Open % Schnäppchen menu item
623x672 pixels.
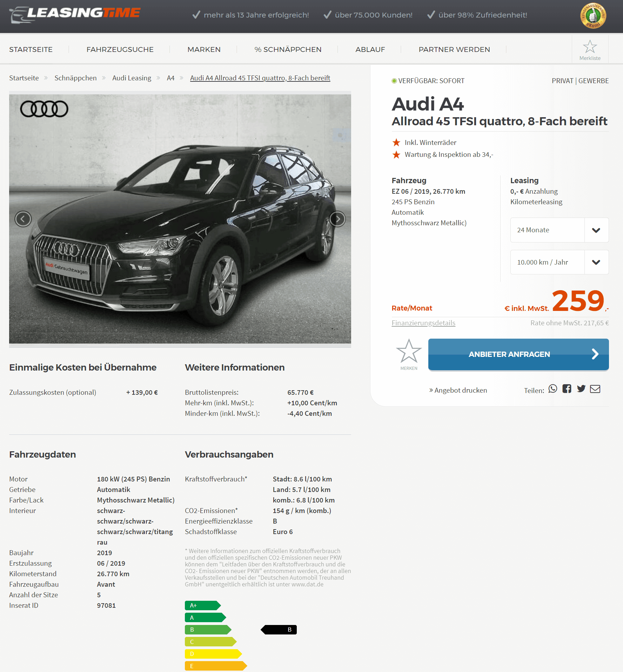pyautogui.click(x=288, y=49)
